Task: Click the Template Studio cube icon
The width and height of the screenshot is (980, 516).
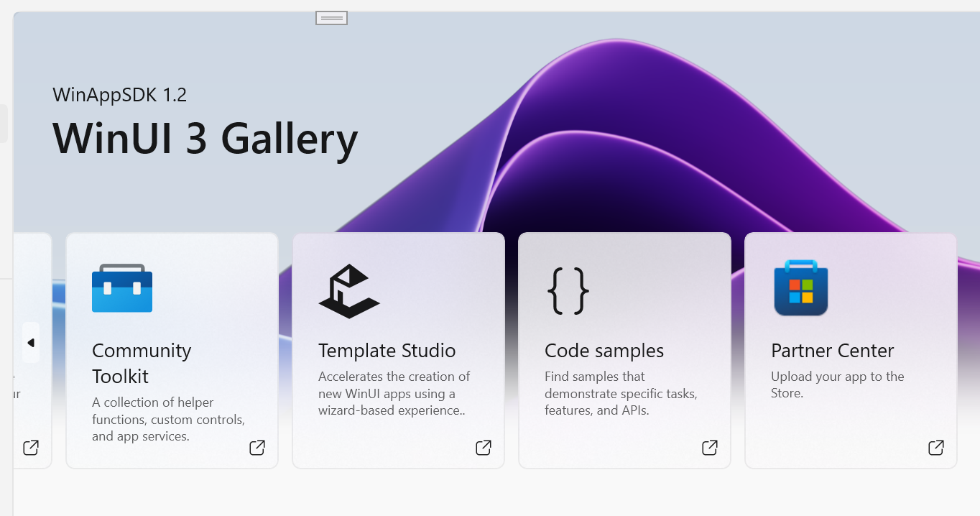Action: [x=348, y=290]
